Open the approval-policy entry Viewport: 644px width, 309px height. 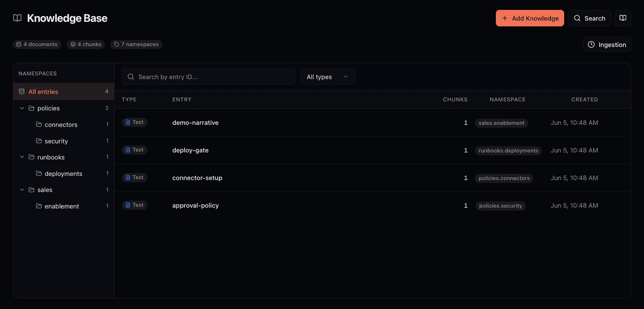[x=195, y=205]
